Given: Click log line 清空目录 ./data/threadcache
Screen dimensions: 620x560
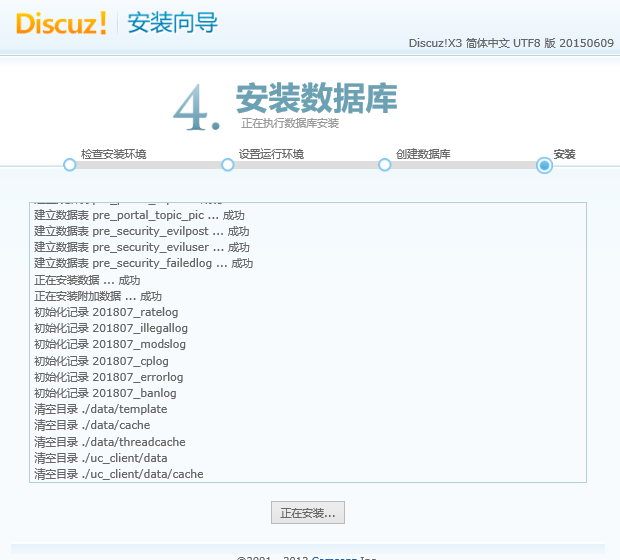Looking at the screenshot, I should pos(110,442).
